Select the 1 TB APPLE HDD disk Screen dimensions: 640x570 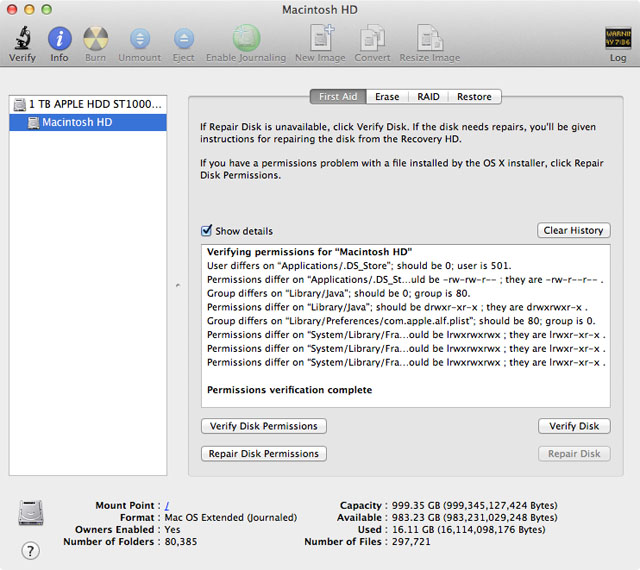coord(88,104)
